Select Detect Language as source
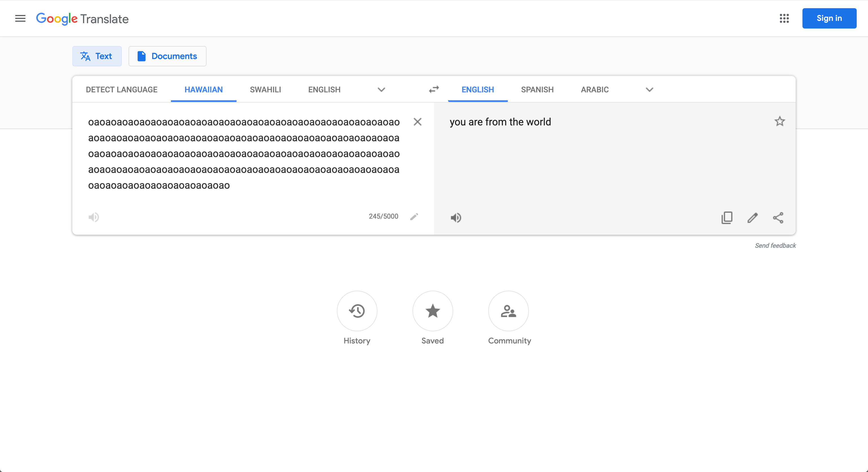This screenshot has height=472, width=868. (121, 90)
